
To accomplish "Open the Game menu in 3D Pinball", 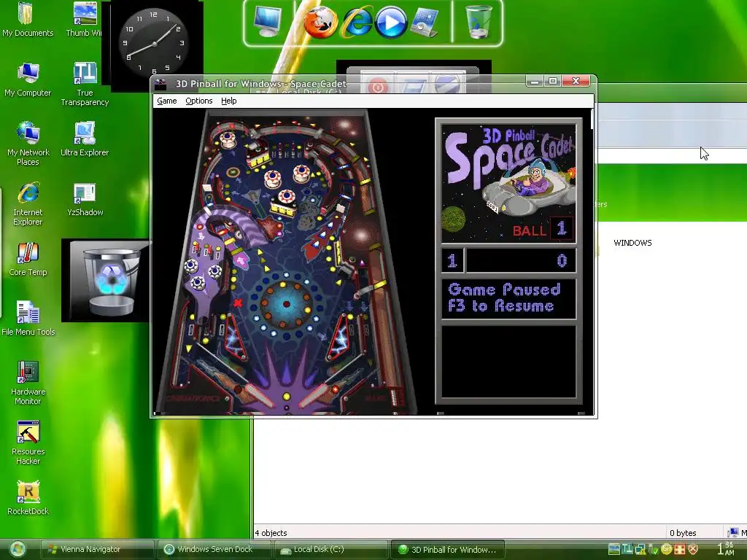I will point(167,101).
